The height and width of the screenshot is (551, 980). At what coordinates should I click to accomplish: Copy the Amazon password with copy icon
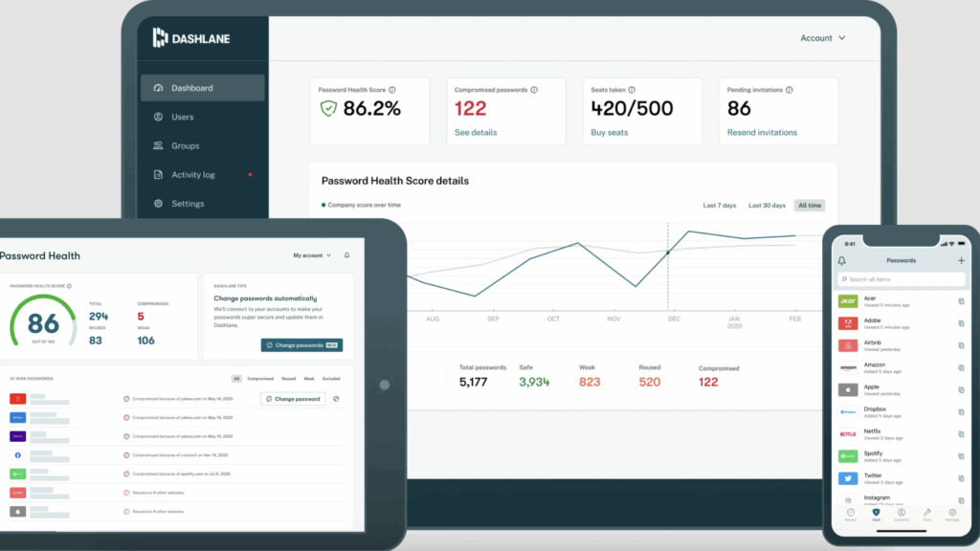click(x=961, y=368)
